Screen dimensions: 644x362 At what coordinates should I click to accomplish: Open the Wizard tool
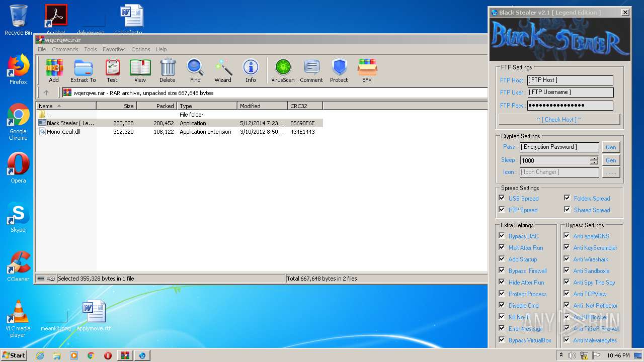point(223,70)
